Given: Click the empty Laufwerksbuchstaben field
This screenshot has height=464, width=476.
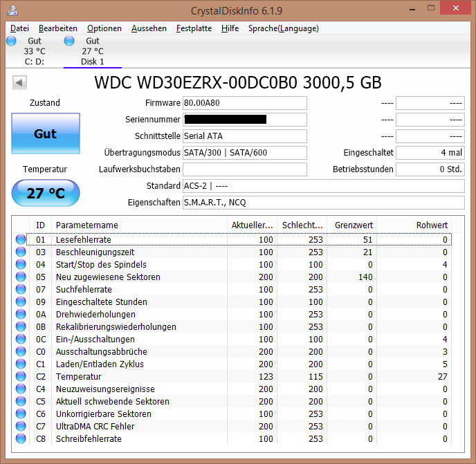Looking at the screenshot, I should (245, 169).
